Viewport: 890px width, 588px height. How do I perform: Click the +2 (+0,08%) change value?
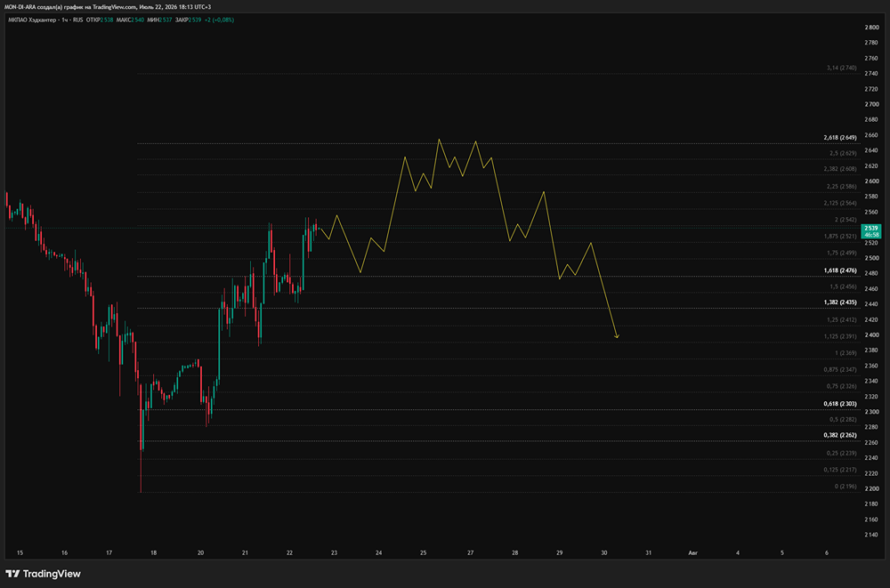[x=220, y=20]
